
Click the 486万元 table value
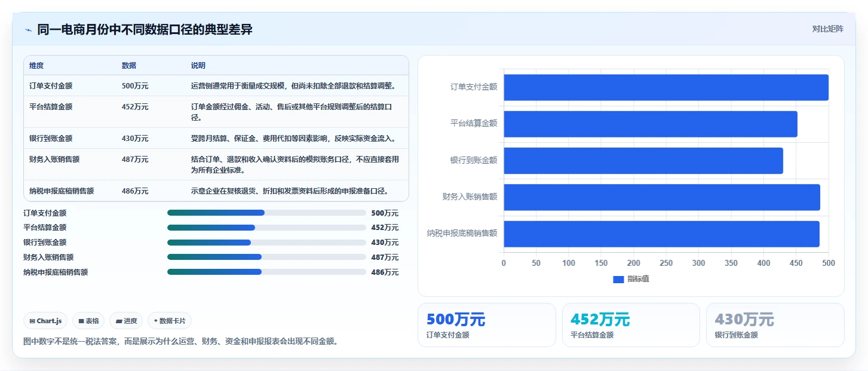(x=135, y=191)
